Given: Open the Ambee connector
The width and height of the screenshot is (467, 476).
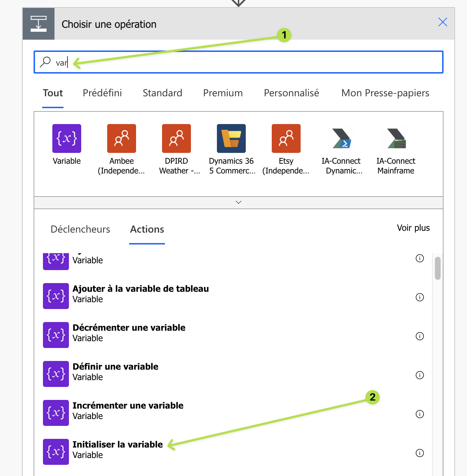Looking at the screenshot, I should coord(122,138).
